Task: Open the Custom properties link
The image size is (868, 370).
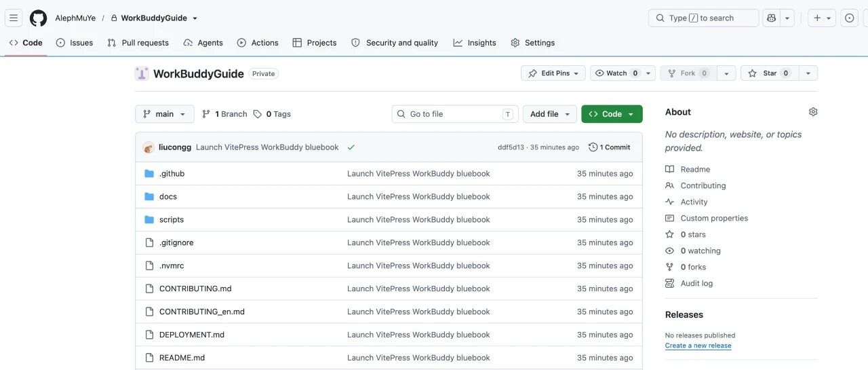Action: [707, 218]
